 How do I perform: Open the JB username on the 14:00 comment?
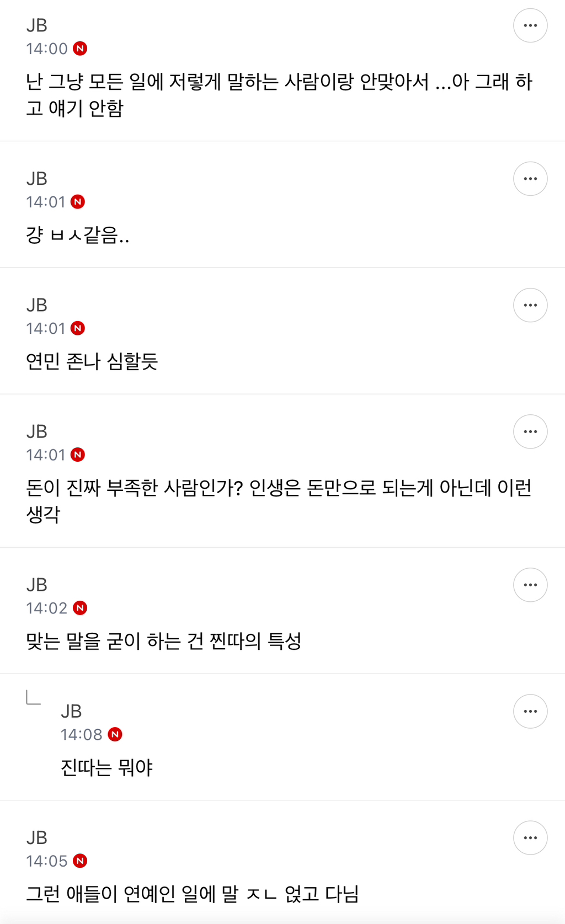pyautogui.click(x=37, y=25)
